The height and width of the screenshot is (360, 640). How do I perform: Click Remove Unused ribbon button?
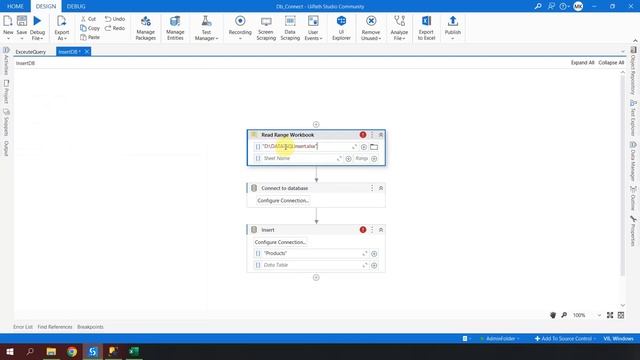[371, 27]
